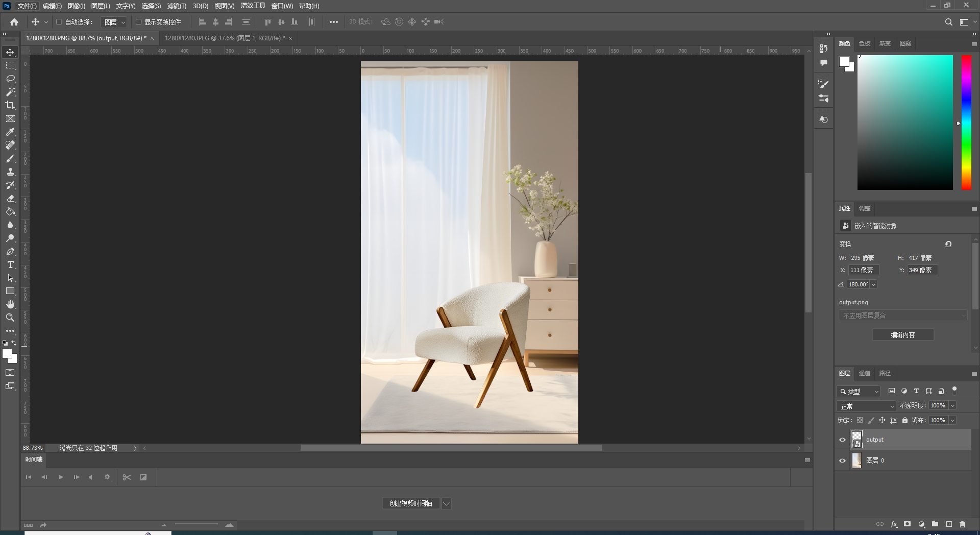Toggle lock image pixels brush icon

(x=871, y=420)
